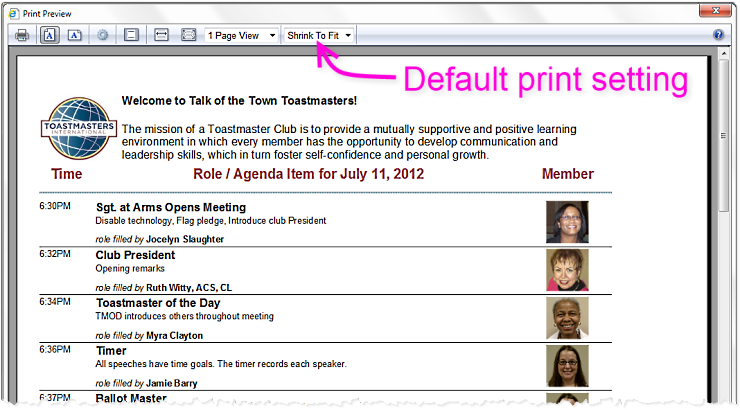Click the Print document printer icon

coord(22,35)
